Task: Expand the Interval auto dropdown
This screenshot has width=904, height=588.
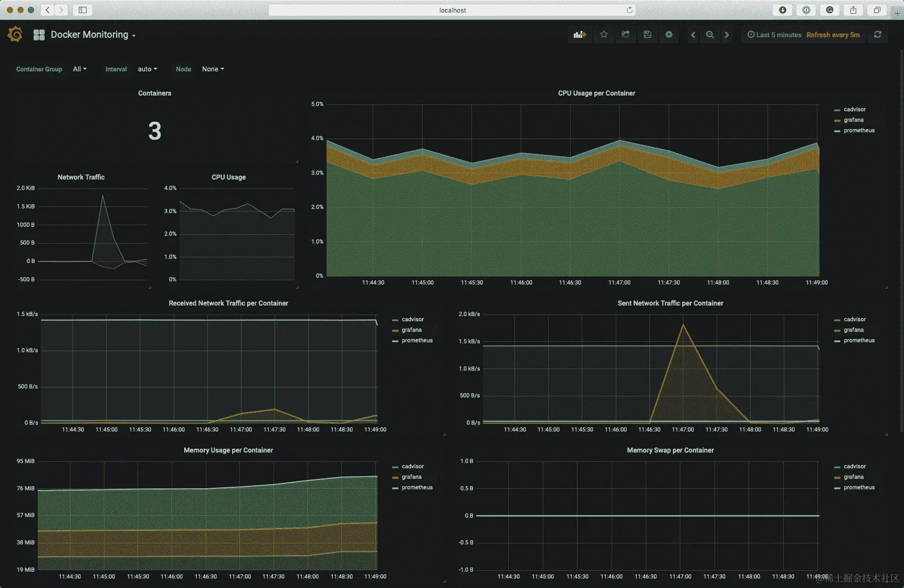Action: point(147,69)
